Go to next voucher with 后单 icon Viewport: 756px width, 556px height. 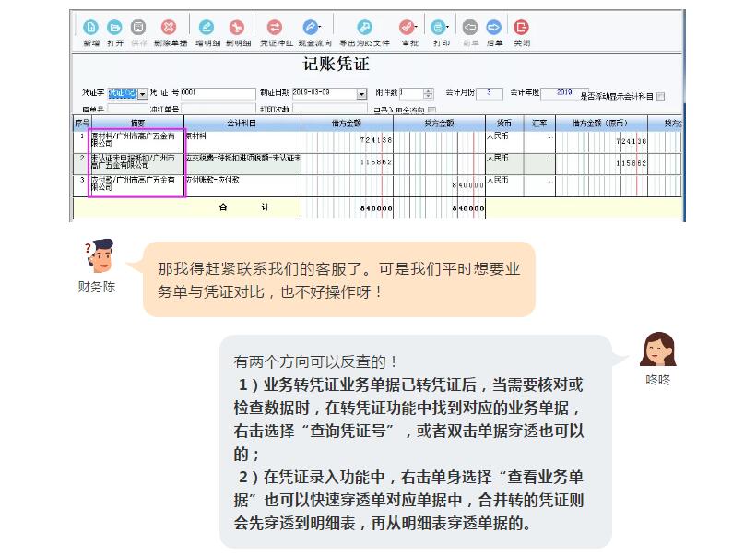tap(493, 28)
